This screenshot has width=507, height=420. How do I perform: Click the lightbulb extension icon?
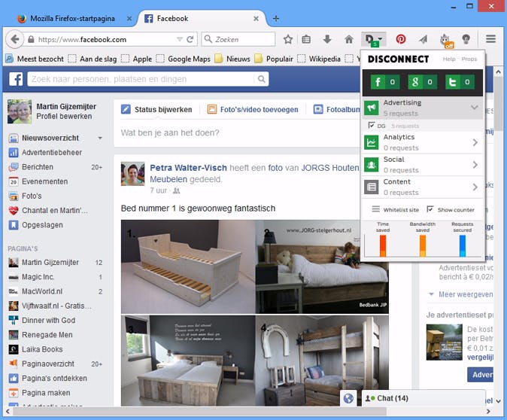tap(466, 39)
